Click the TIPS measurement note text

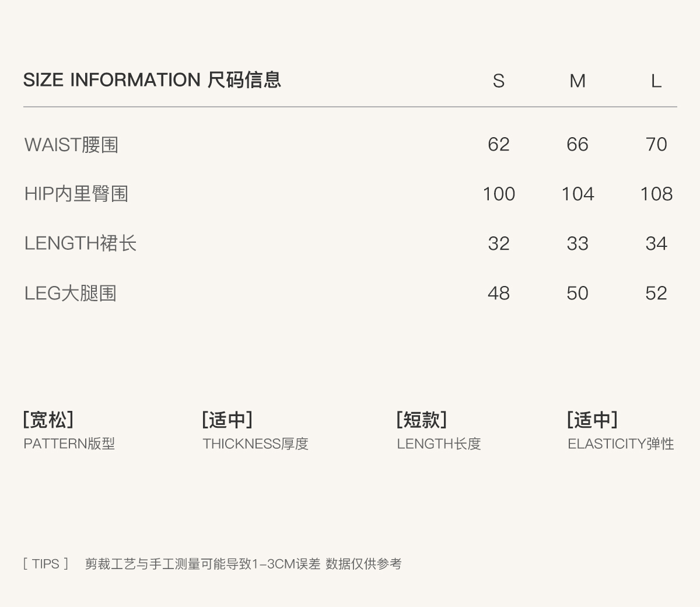tap(243, 564)
